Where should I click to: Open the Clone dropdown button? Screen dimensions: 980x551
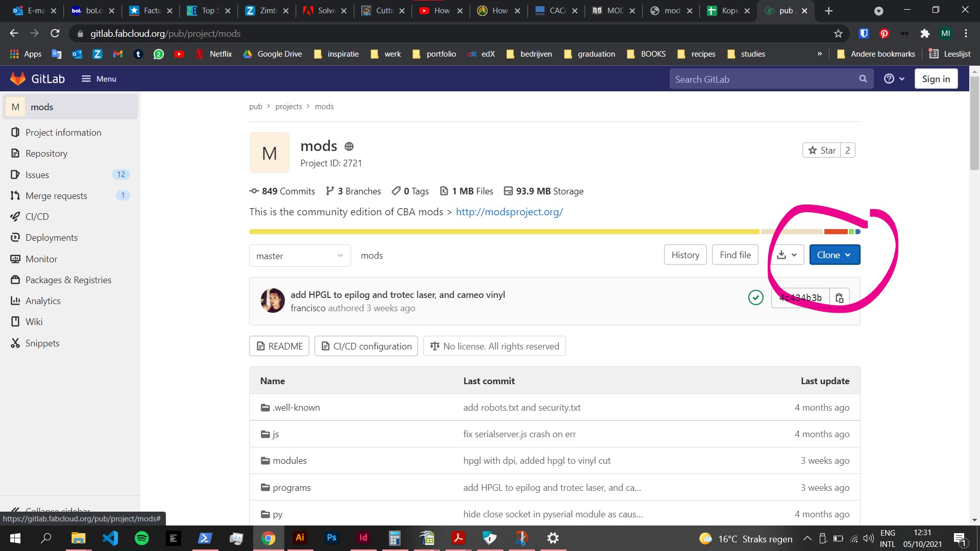835,255
